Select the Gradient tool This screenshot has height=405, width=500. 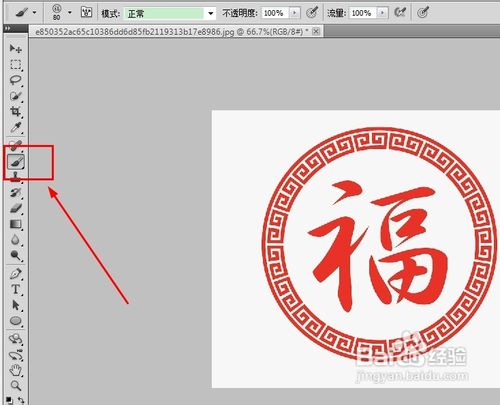point(15,224)
